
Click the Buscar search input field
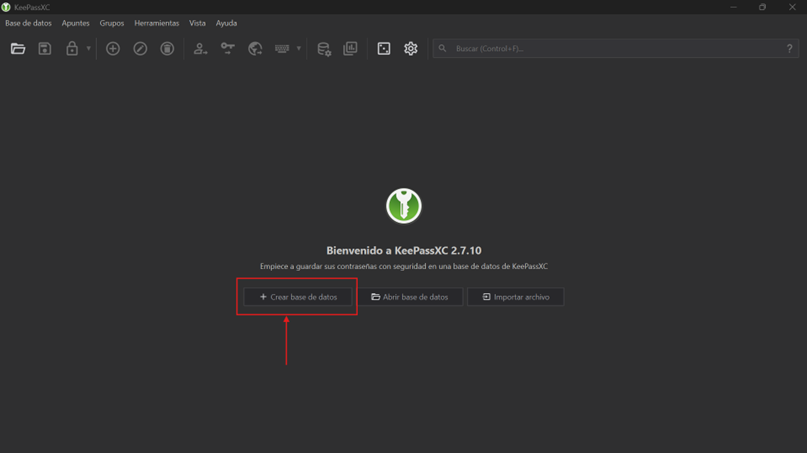point(616,48)
